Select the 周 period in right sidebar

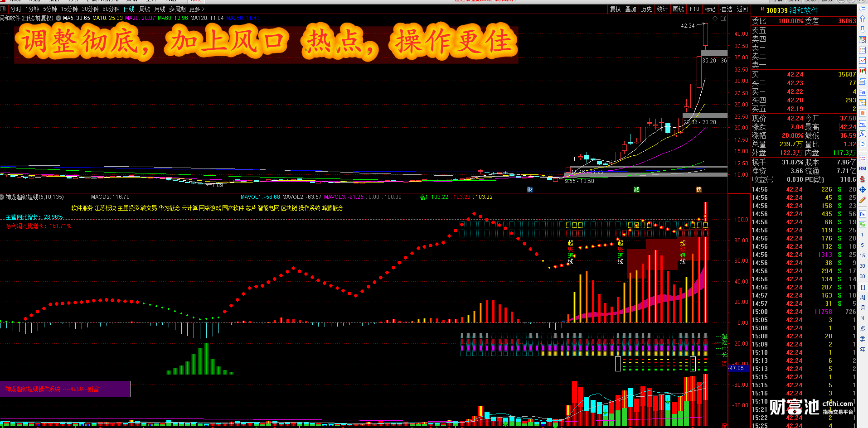click(862, 298)
